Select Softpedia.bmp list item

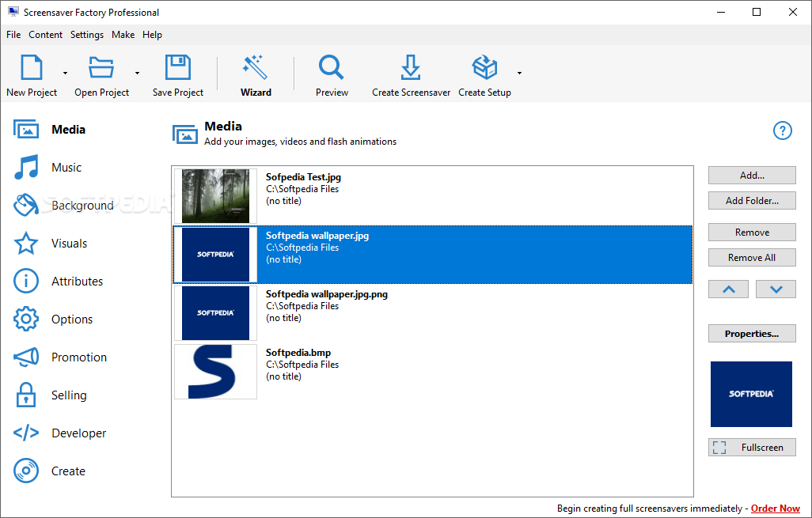pyautogui.click(x=432, y=372)
